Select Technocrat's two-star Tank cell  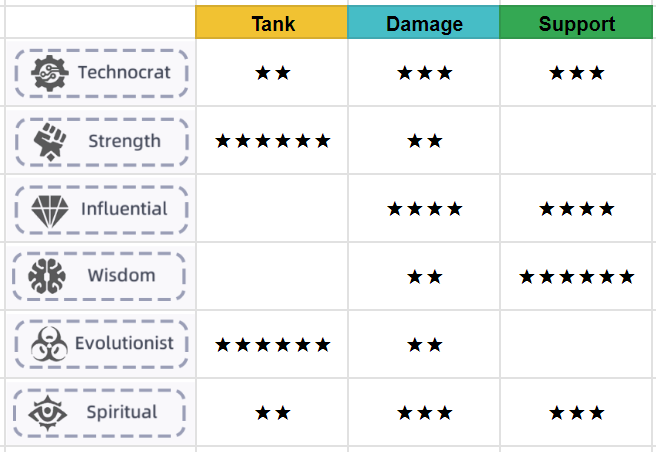point(272,72)
